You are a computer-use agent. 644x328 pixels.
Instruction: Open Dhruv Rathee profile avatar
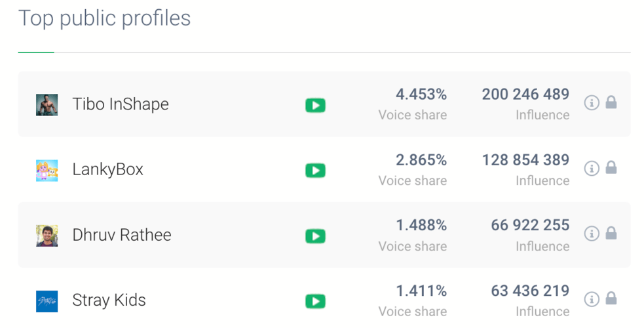tap(47, 236)
